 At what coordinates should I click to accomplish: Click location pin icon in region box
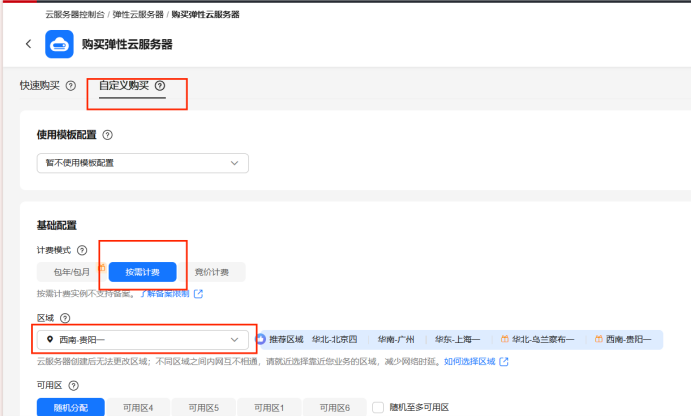(50, 339)
